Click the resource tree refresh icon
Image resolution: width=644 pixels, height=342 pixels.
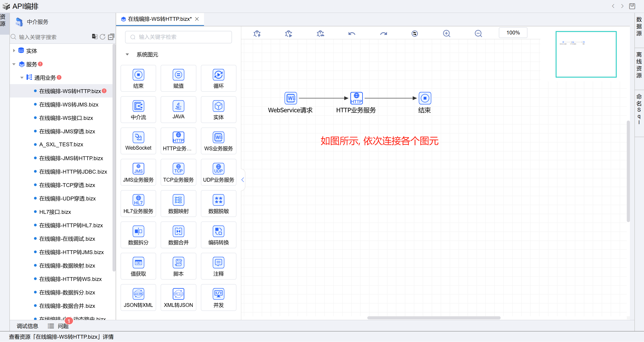pyautogui.click(x=102, y=37)
